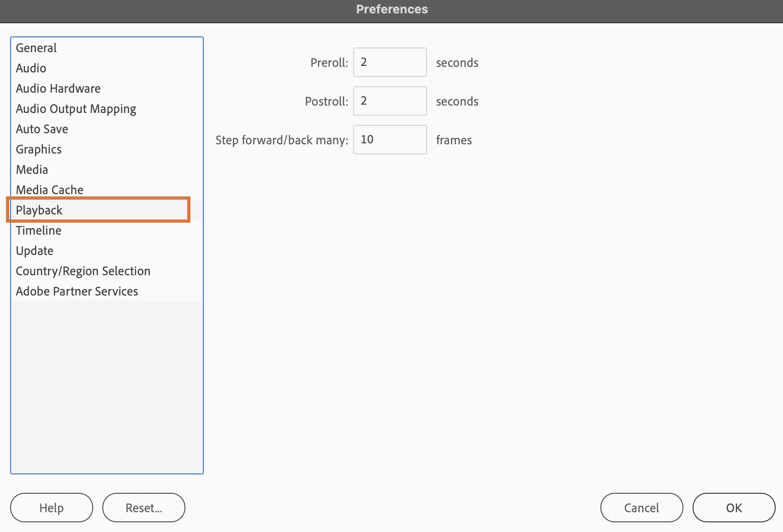Switch to Timeline preferences
This screenshot has height=532, width=783.
(39, 231)
